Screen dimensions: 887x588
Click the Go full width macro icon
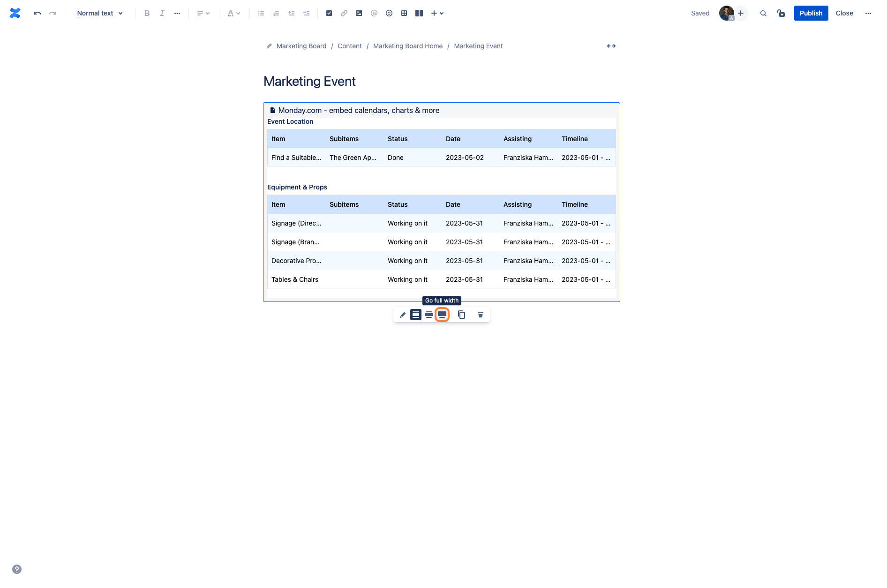pyautogui.click(x=442, y=315)
